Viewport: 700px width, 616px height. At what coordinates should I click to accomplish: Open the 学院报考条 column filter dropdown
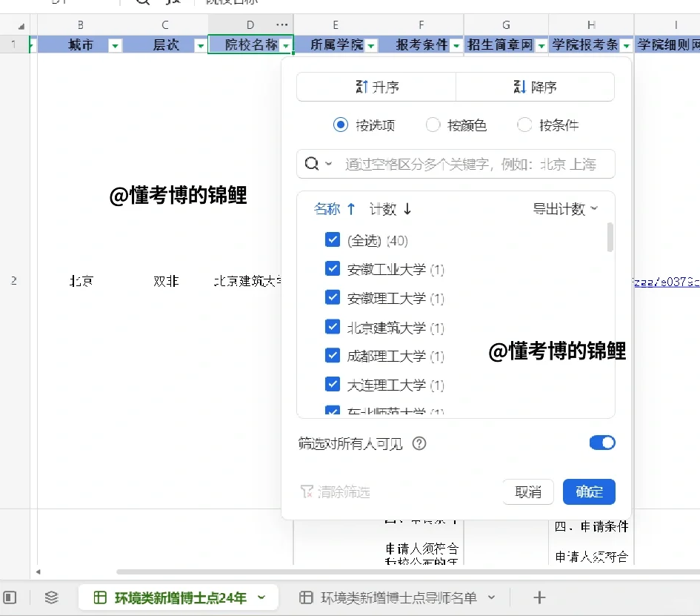(x=627, y=45)
